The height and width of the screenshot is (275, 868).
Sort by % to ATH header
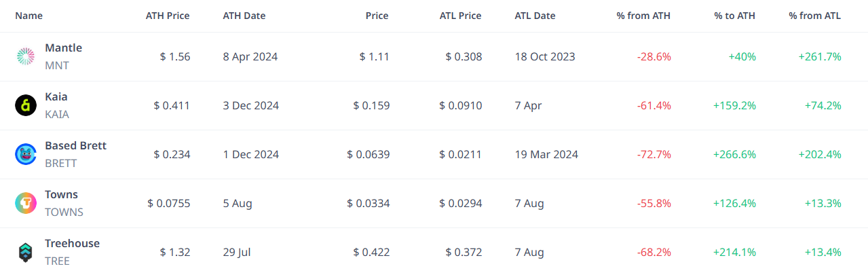(734, 16)
